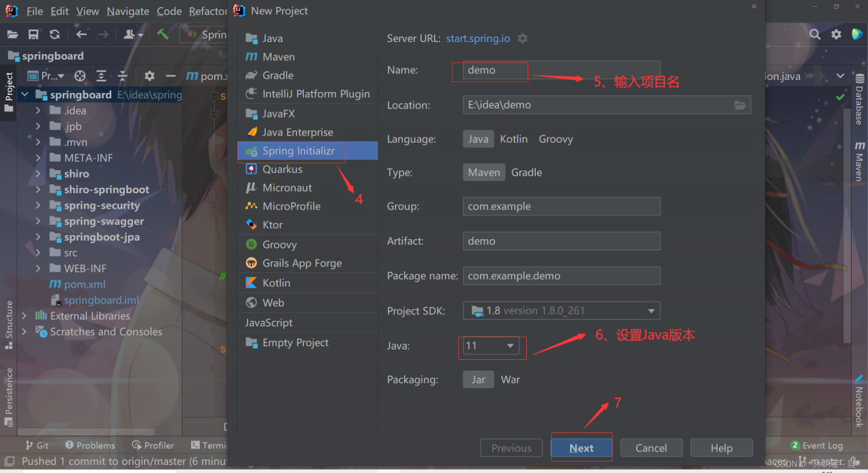Screen dimensions: 868x473
Task: Open the Structure side panel
Action: (x=9, y=325)
